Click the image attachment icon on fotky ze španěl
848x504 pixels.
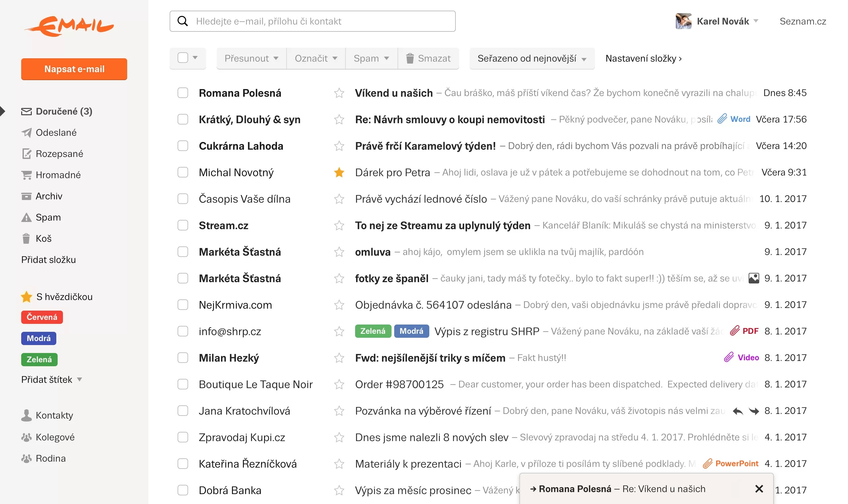click(753, 278)
